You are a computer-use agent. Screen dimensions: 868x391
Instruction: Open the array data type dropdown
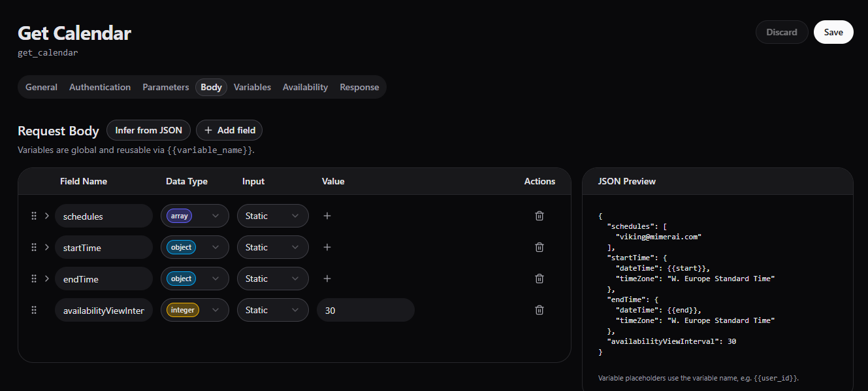point(195,216)
